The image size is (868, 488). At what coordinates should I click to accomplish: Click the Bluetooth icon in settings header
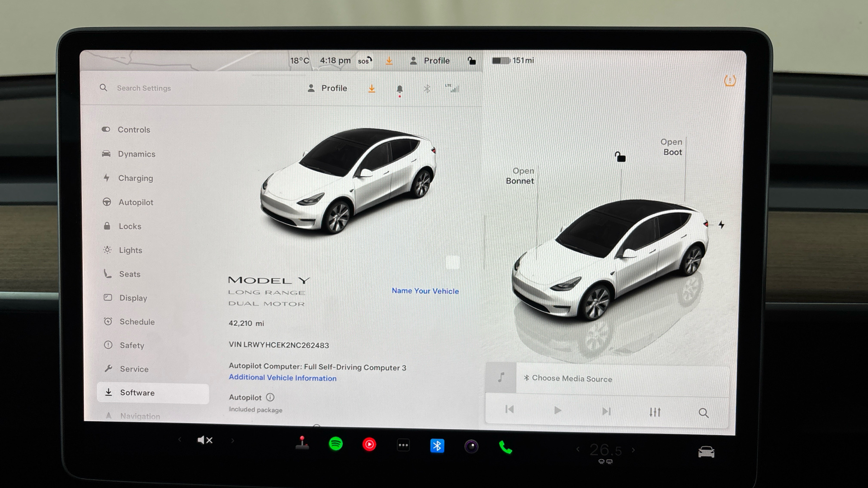pyautogui.click(x=427, y=89)
